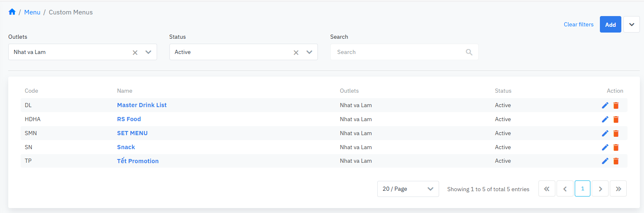The width and height of the screenshot is (644, 213).
Task: Clear the Active status filter
Action: coord(296,52)
